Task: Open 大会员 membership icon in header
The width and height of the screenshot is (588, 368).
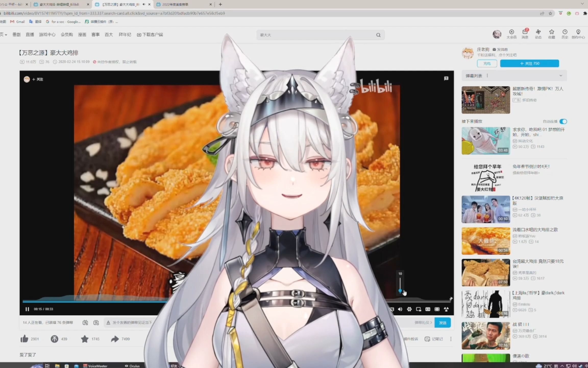Action: [511, 34]
